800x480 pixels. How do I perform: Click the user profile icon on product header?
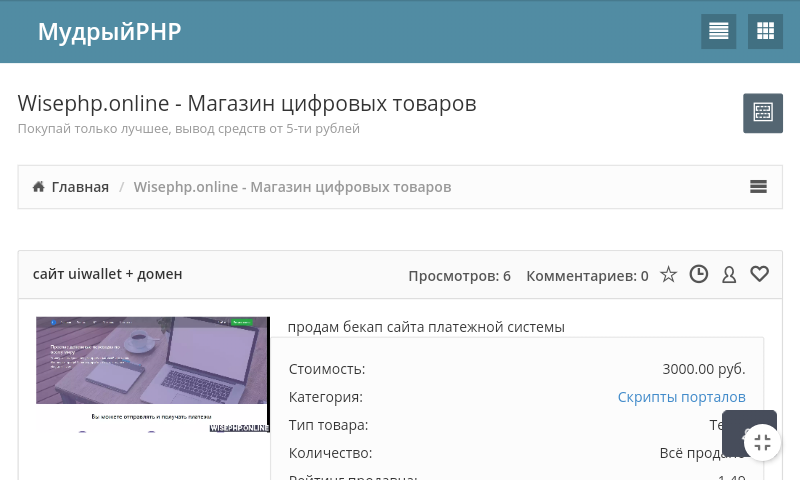point(729,274)
